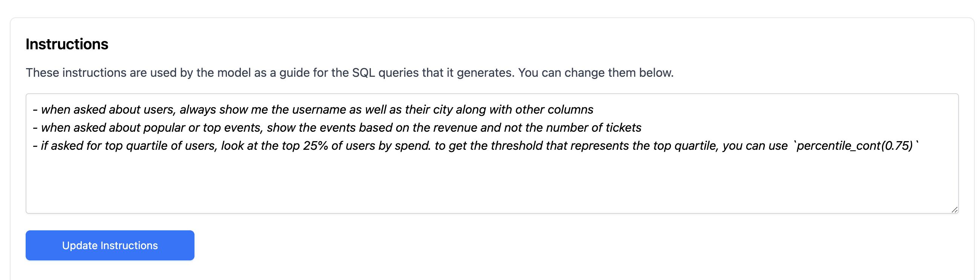This screenshot has width=980, height=280.
Task: Click the description text about SQL queries
Action: [x=349, y=73]
